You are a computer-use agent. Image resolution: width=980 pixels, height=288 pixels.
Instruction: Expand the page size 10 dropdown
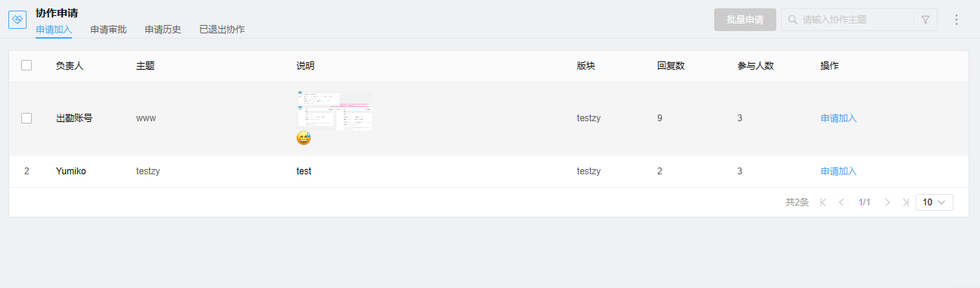tap(935, 202)
